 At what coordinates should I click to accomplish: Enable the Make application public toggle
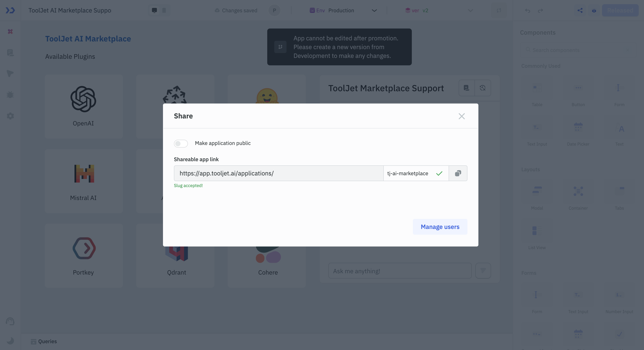[180, 143]
